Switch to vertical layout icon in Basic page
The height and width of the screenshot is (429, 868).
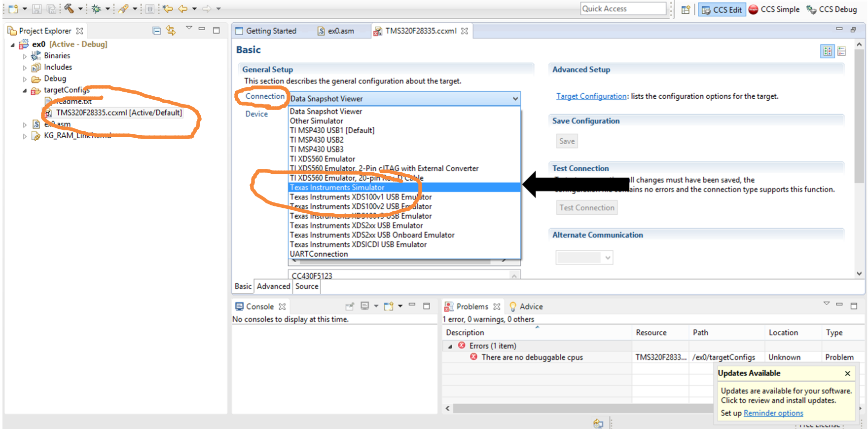[841, 51]
